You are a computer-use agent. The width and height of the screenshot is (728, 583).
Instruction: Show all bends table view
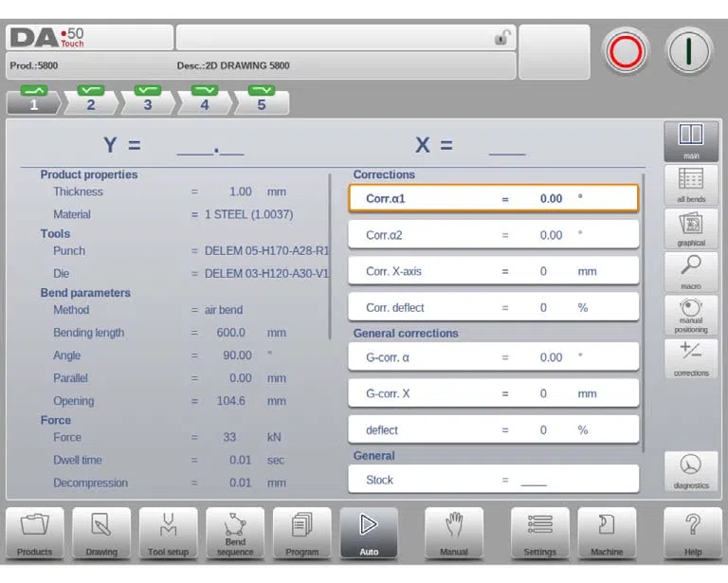click(691, 185)
